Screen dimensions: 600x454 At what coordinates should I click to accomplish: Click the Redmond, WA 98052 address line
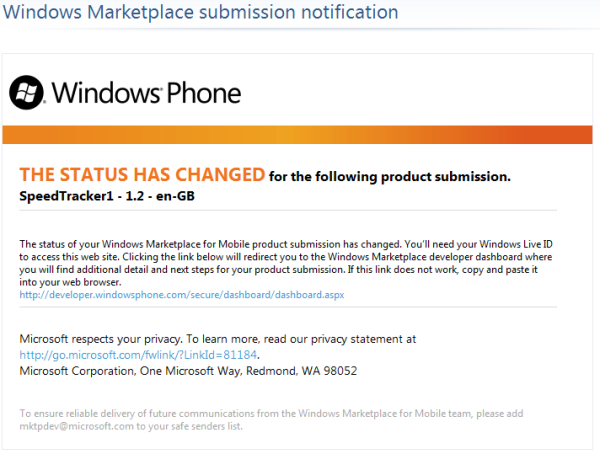pos(302,371)
